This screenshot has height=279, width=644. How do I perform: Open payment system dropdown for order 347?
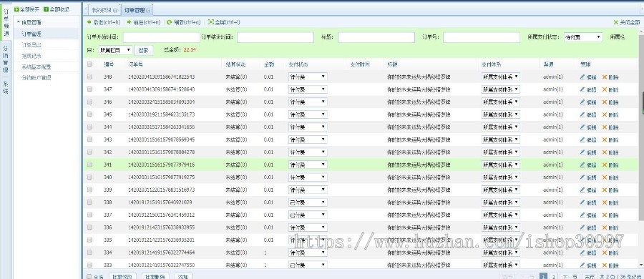(x=501, y=89)
